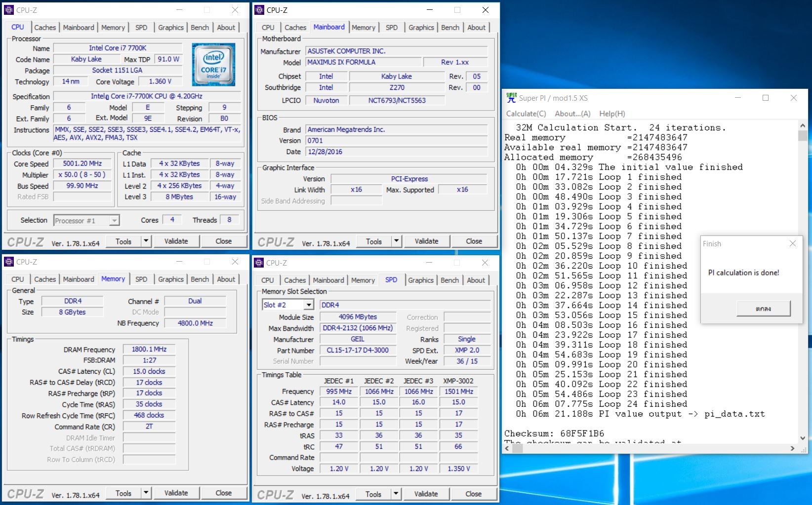This screenshot has width=812, height=505.
Task: Click the Checksum 68F5F1B6 line
Action: tap(554, 433)
